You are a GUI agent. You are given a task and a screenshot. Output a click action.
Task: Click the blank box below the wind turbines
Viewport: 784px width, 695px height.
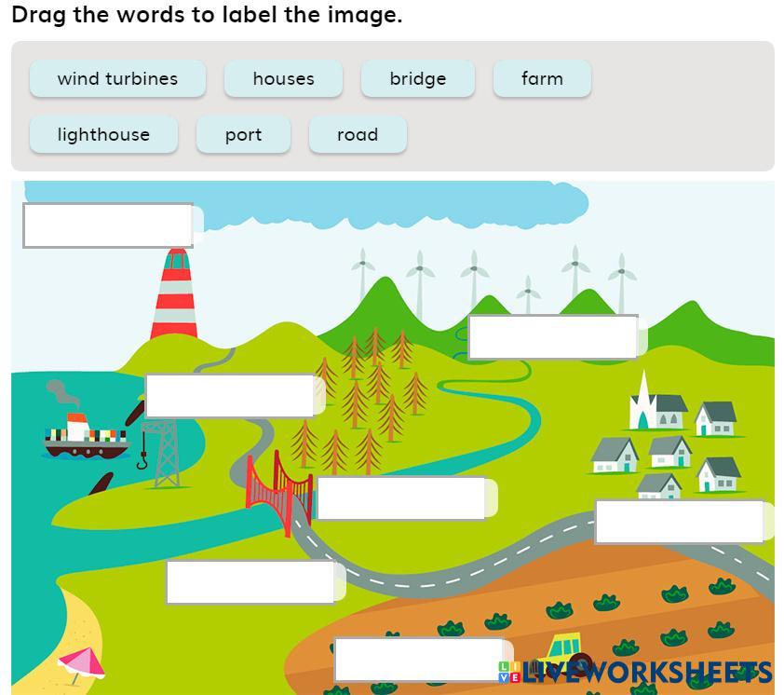pos(553,337)
